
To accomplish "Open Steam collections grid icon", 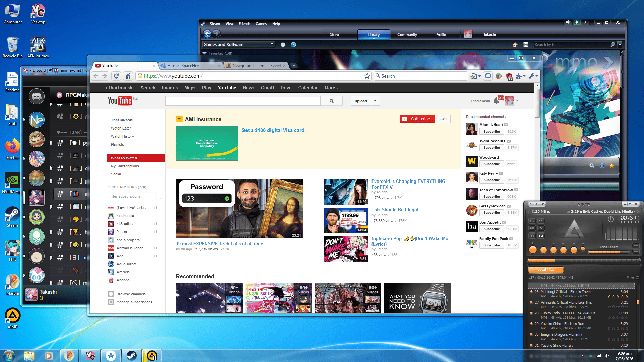I will 526,45.
